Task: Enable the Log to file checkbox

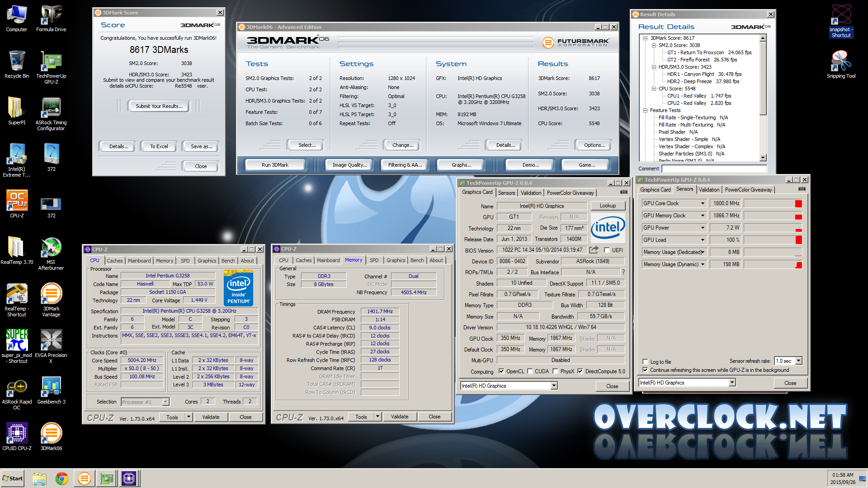Action: [646, 362]
